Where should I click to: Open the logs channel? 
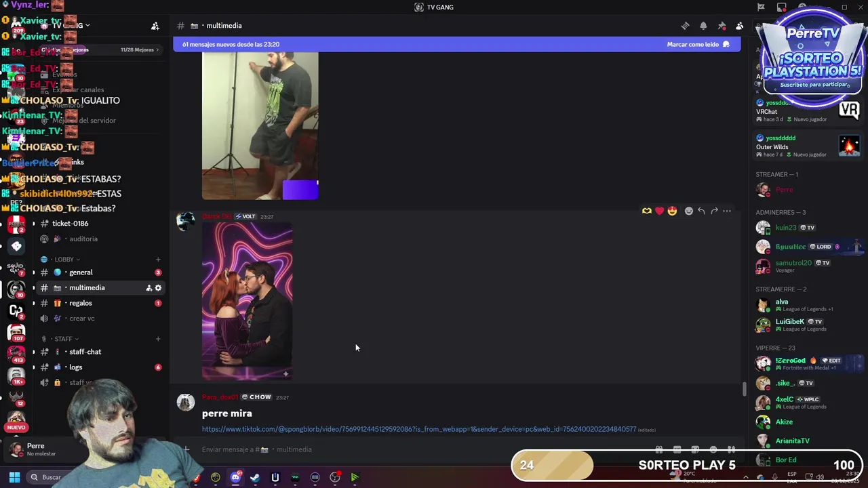(75, 367)
